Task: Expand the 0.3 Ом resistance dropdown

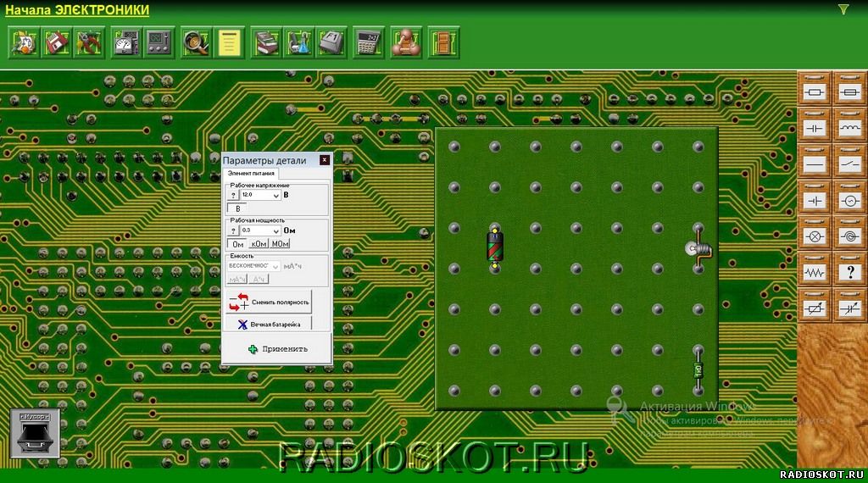Action: pyautogui.click(x=275, y=230)
